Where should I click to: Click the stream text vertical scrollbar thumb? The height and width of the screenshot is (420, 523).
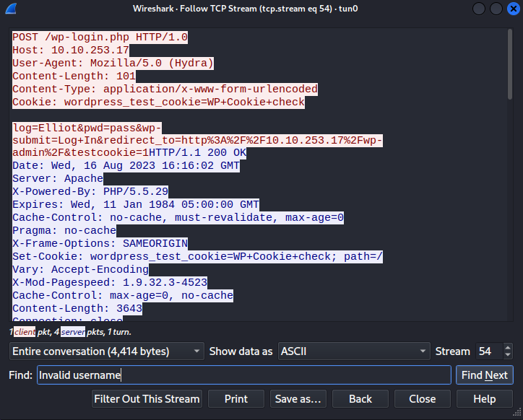tap(510, 64)
